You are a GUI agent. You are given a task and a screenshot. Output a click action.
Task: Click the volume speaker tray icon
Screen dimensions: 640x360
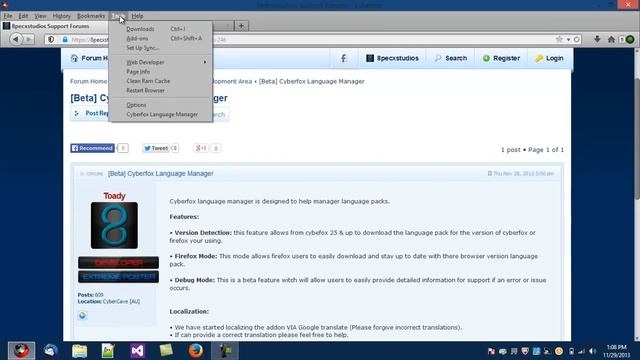pos(592,351)
